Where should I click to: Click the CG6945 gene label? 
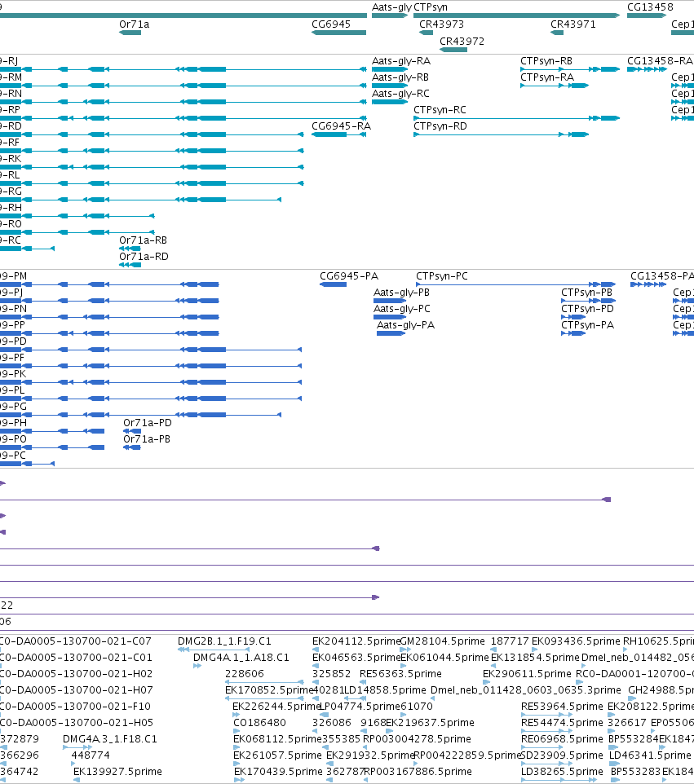(x=331, y=24)
